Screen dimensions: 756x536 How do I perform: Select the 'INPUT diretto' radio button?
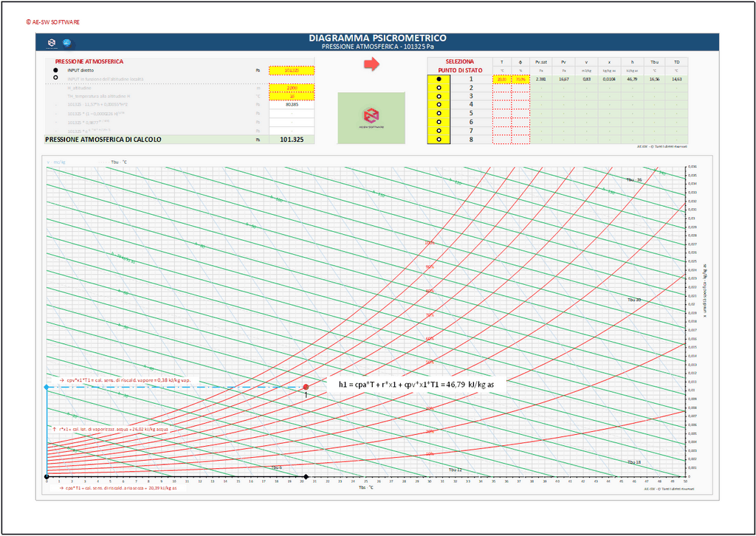click(x=55, y=70)
